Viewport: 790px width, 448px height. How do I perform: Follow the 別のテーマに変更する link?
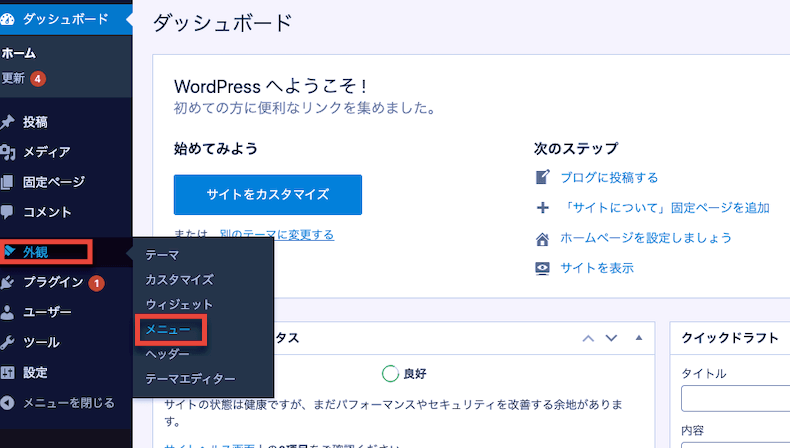pyautogui.click(x=277, y=235)
